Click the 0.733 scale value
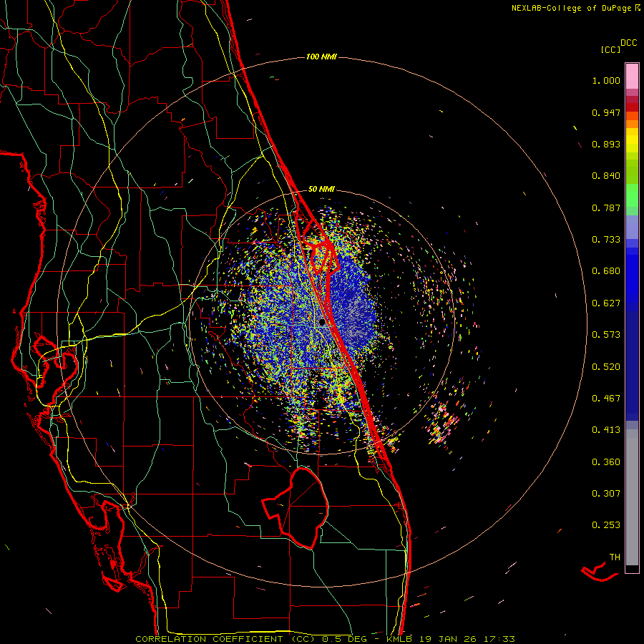Image resolution: width=644 pixels, height=644 pixels. point(606,240)
